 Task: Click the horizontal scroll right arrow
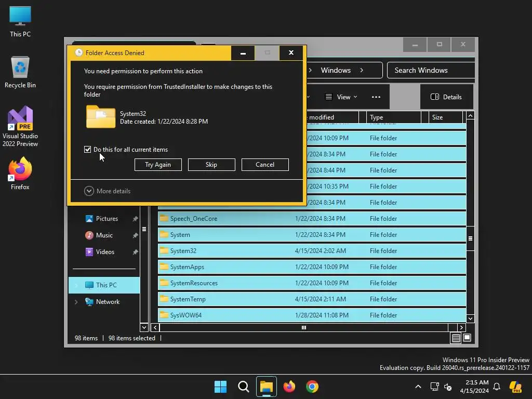click(x=461, y=328)
